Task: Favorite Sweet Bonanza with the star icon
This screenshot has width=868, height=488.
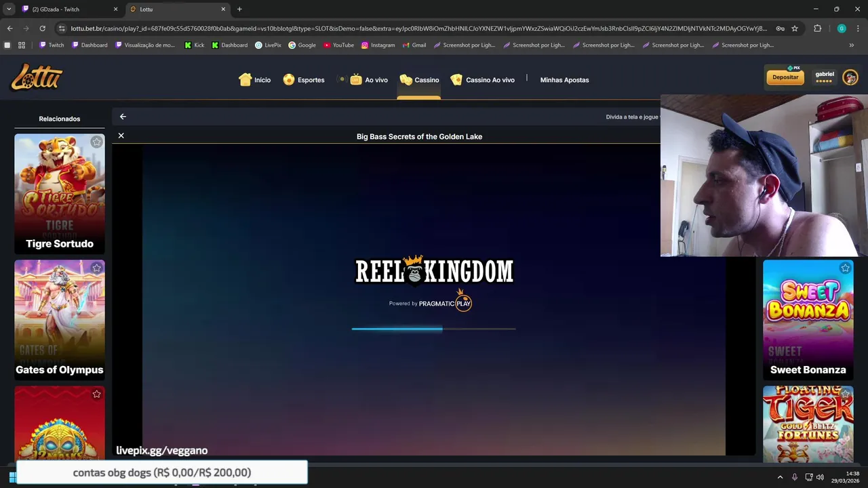Action: point(845,268)
